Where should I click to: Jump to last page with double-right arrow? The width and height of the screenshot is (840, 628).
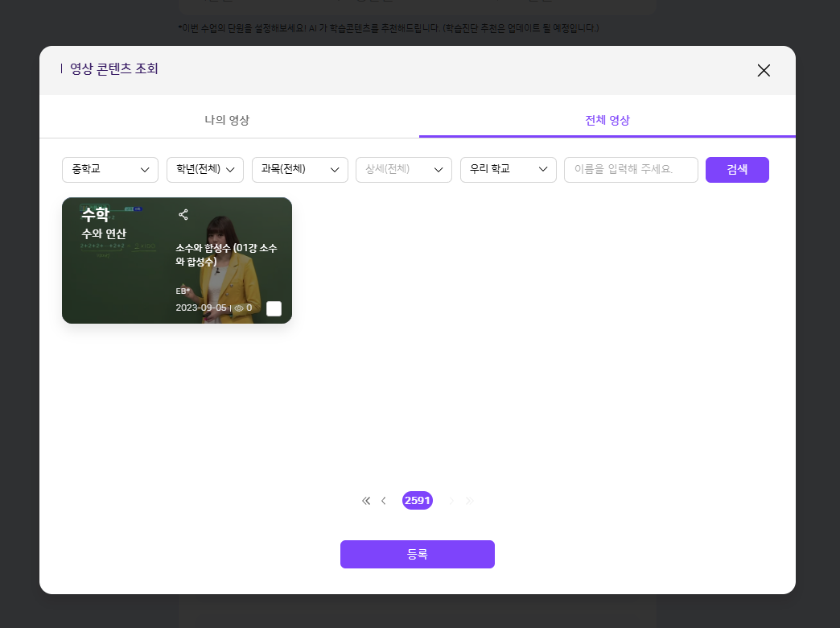[470, 501]
